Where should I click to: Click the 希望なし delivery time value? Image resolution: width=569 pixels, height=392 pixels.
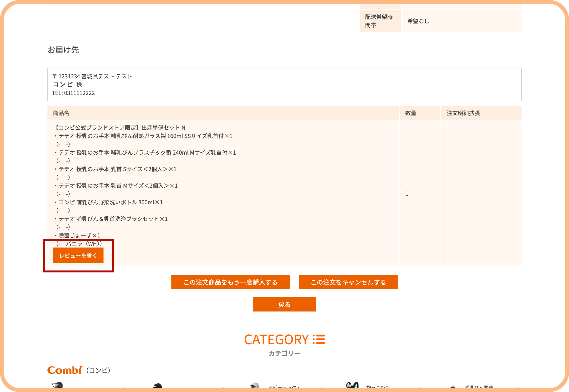418,21
